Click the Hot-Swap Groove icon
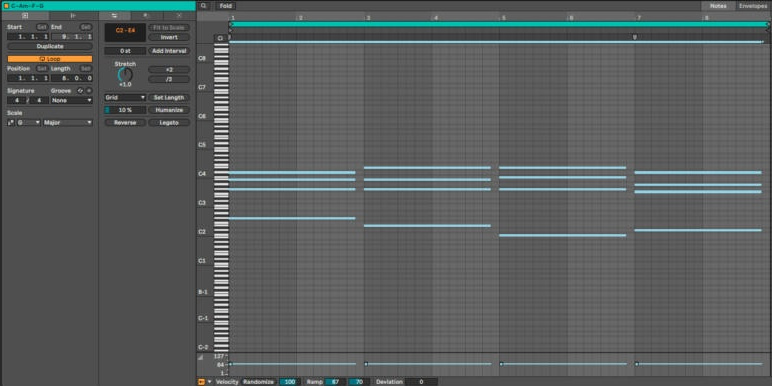 pos(81,91)
